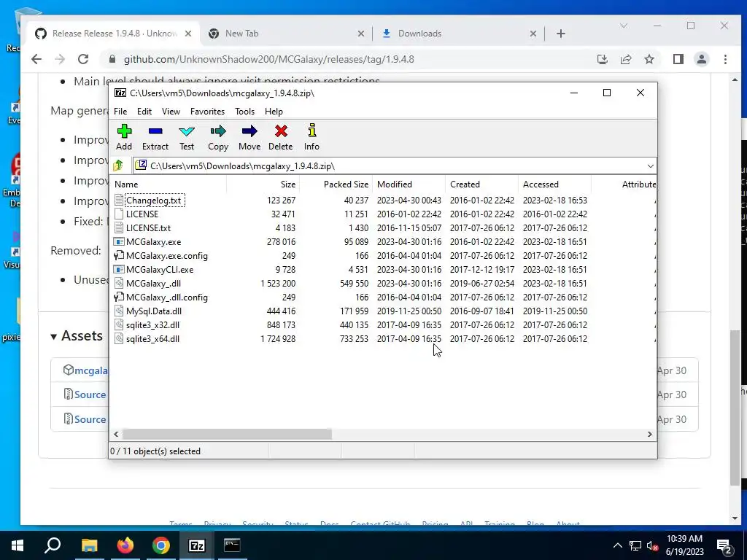Open the Favorites menu
Screen dimensions: 747x560
(x=207, y=112)
